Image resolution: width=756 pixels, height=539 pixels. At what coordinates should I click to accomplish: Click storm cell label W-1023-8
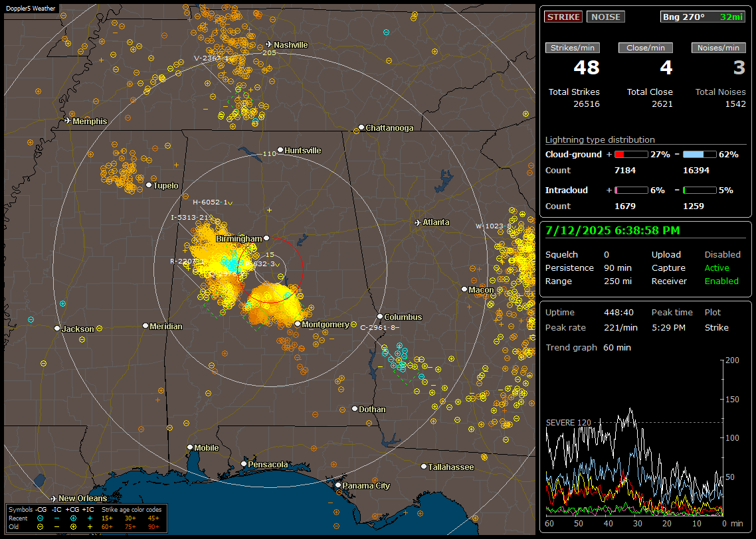click(x=494, y=226)
